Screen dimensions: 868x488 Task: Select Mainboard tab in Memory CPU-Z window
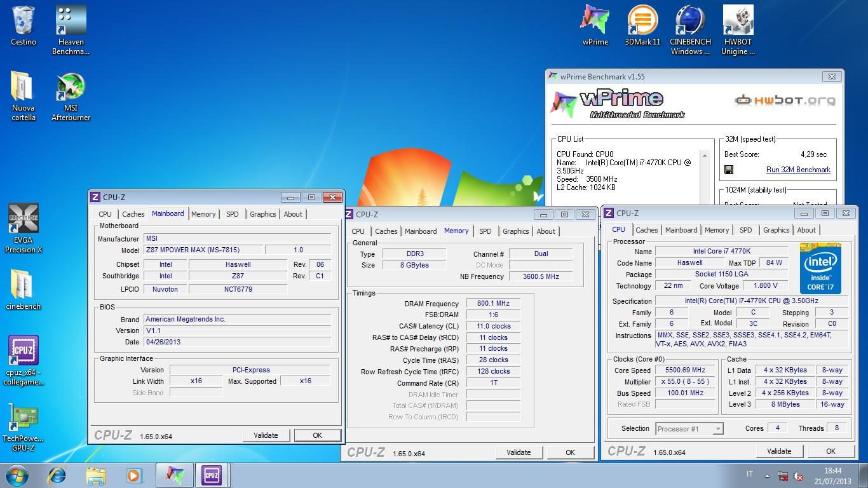point(421,231)
